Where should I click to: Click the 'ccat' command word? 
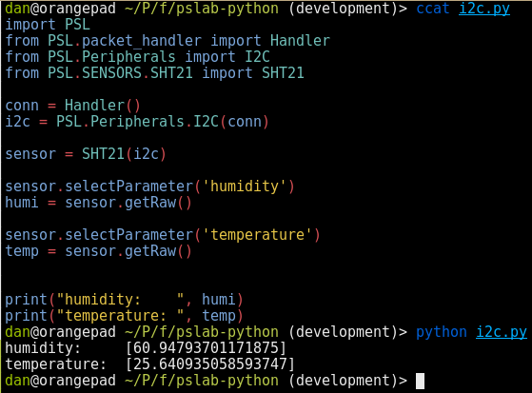click(433, 9)
